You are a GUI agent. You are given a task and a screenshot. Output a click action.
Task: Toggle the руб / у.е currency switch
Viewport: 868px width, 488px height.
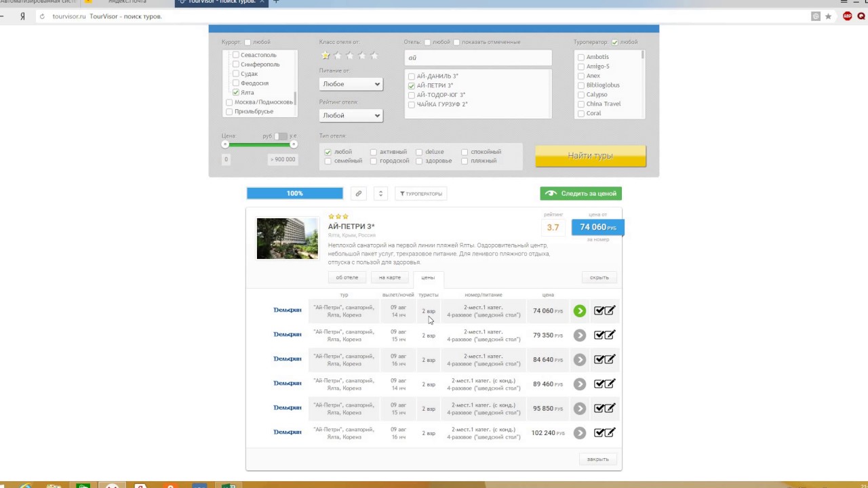coord(281,136)
